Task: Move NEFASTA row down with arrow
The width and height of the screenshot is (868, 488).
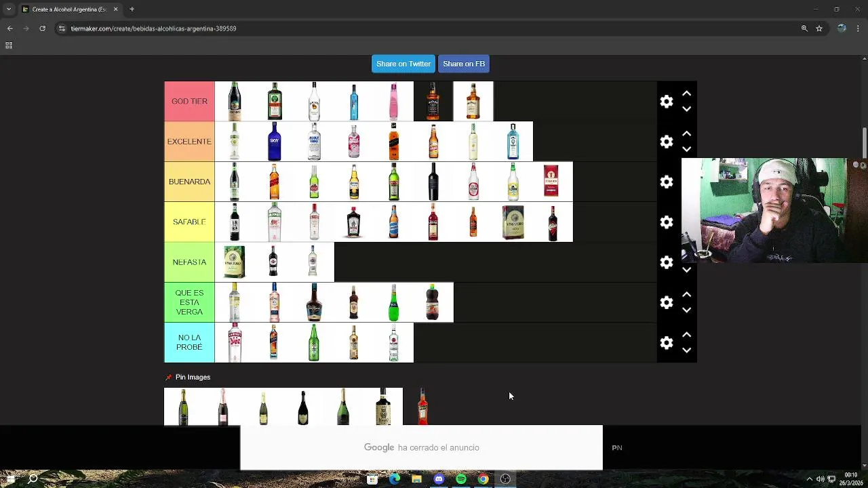Action: pyautogui.click(x=686, y=270)
